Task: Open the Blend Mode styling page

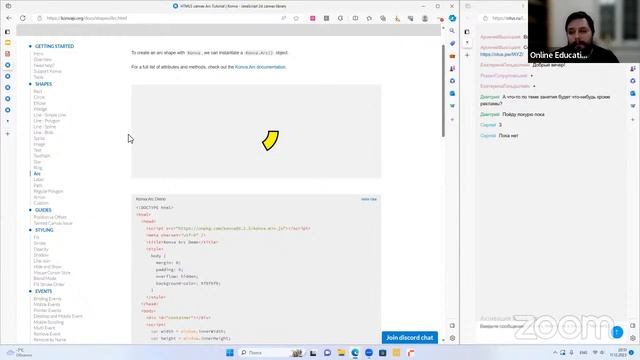Action: [x=45, y=278]
